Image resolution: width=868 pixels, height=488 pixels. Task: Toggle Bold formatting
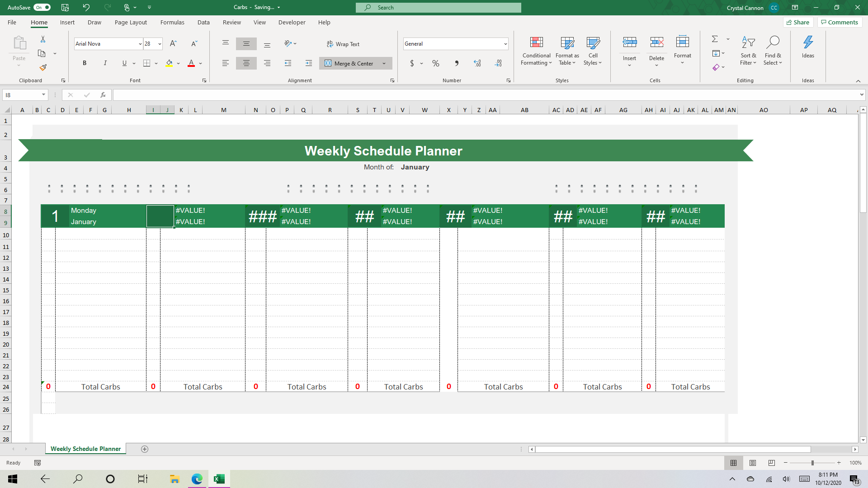coord(84,63)
